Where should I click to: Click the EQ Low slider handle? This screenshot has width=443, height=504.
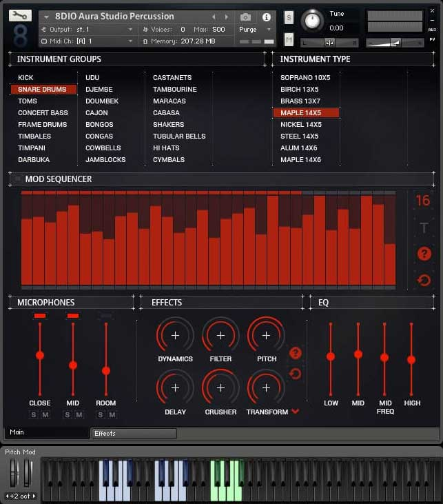coord(331,356)
